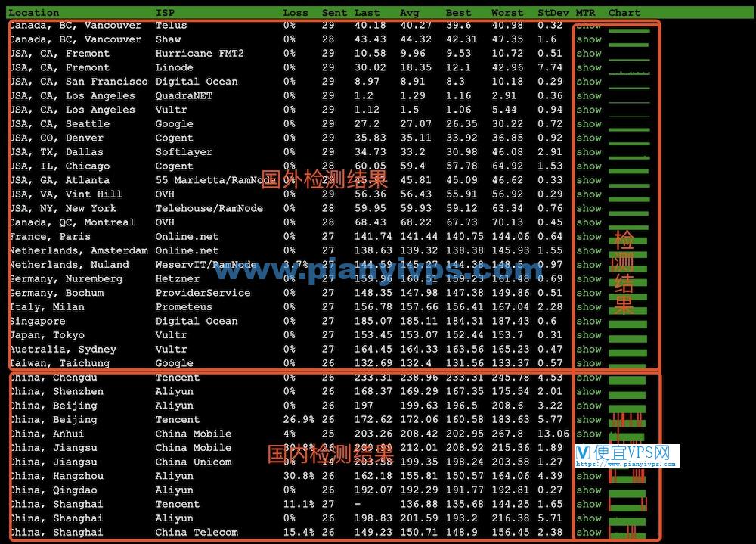Show MTR for Shanghai Tencent row
This screenshot has height=544, width=756.
(589, 505)
